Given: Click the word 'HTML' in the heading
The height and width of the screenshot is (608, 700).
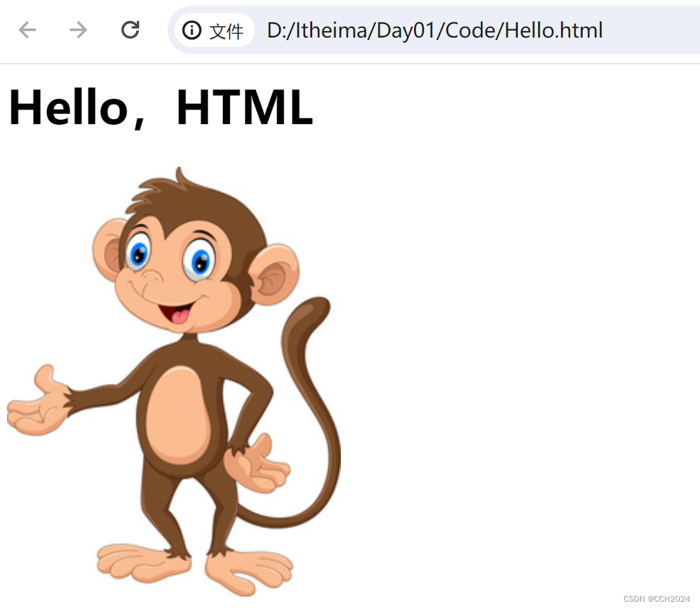Looking at the screenshot, I should 245,108.
